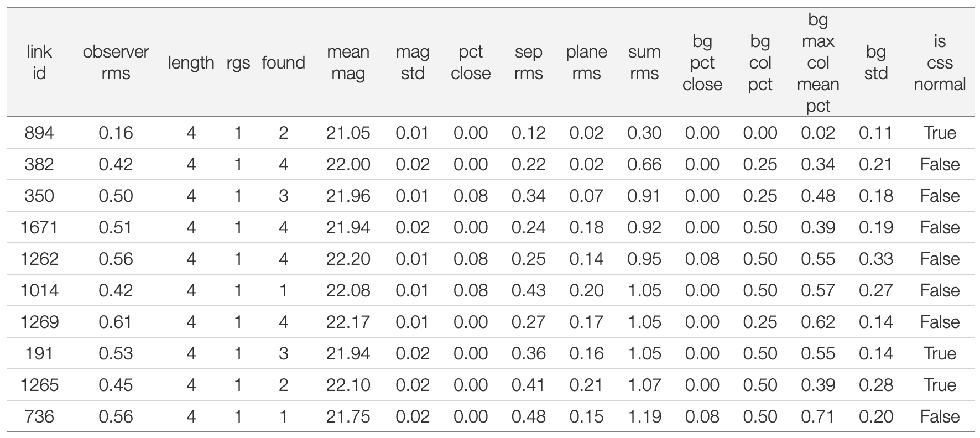Select the "is css normal" column header

point(940,62)
